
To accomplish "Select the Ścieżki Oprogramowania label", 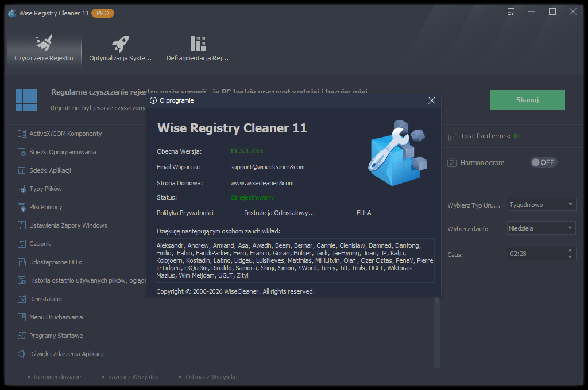I will [x=63, y=152].
